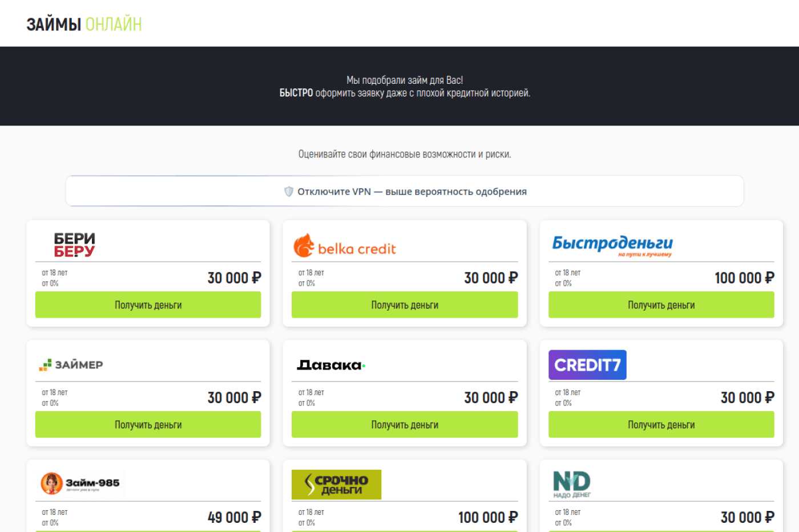Click от 0% on belka credit card
The image size is (799, 532).
click(306, 283)
